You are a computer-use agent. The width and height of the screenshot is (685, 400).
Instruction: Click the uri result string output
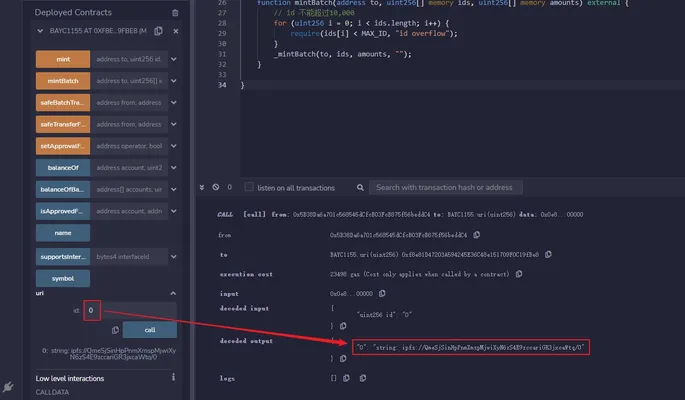coord(109,354)
